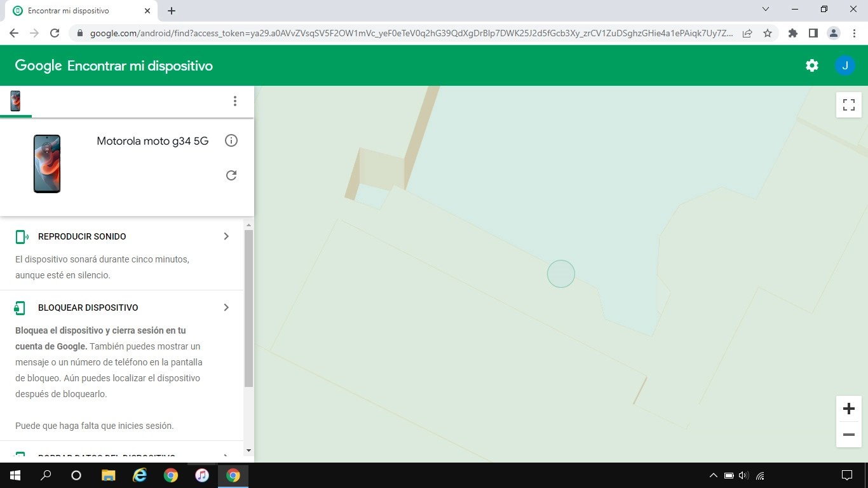Image resolution: width=868 pixels, height=488 pixels.
Task: Click text 'El dispositivo sonará durante cinco minutos,'
Action: tap(102, 259)
